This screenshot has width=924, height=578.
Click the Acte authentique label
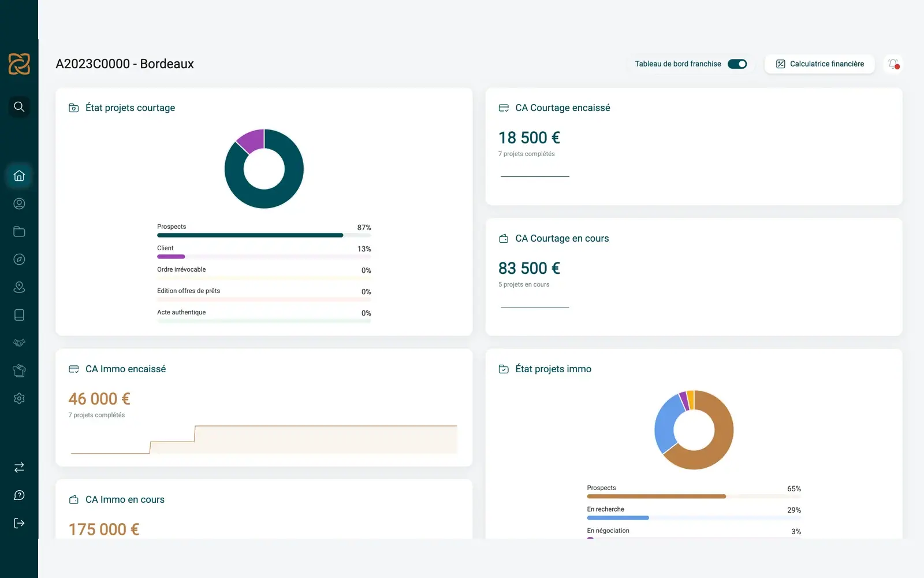pos(181,312)
